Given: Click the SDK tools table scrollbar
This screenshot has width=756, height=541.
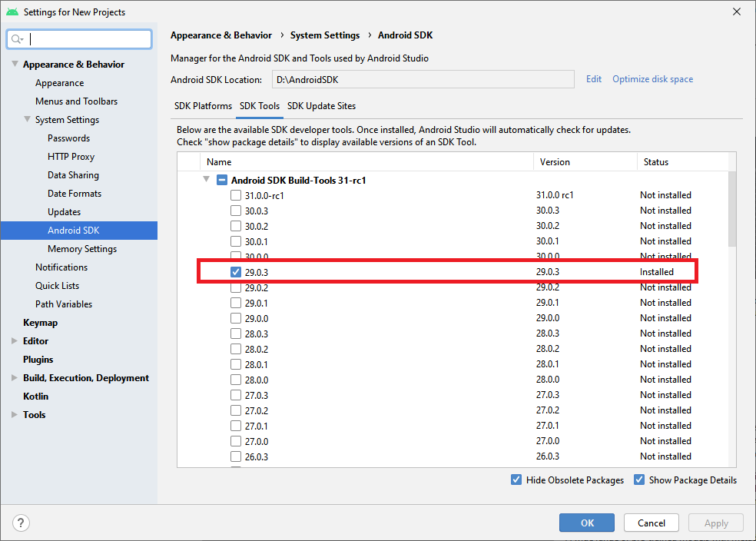Looking at the screenshot, I should coord(732,209).
